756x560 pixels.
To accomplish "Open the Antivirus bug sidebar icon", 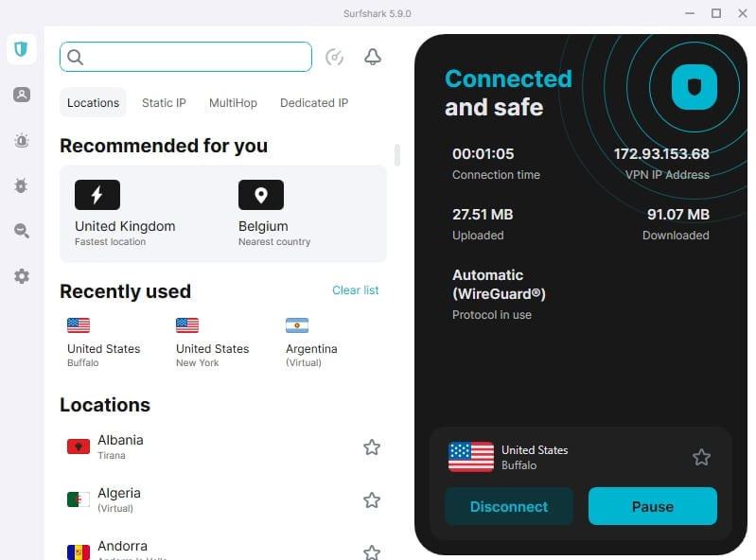I will 21,185.
